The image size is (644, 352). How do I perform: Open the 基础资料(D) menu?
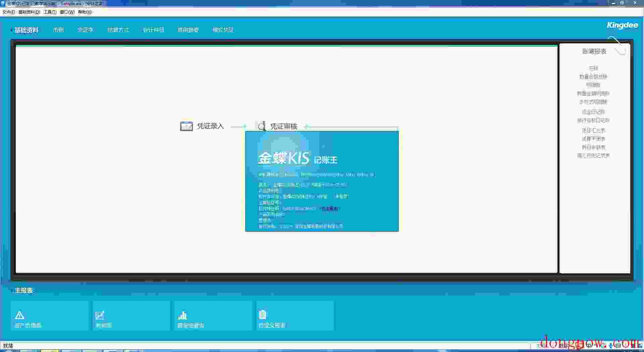29,12
